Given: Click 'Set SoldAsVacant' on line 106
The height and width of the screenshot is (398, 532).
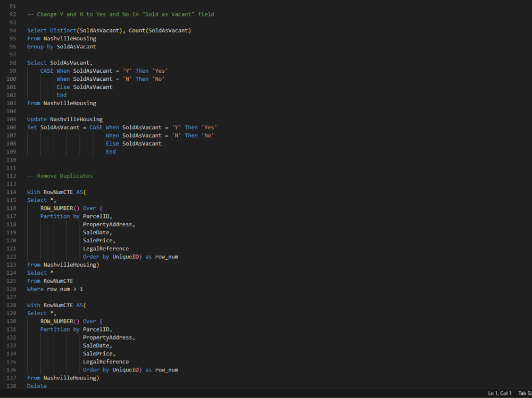Looking at the screenshot, I should (x=53, y=128).
